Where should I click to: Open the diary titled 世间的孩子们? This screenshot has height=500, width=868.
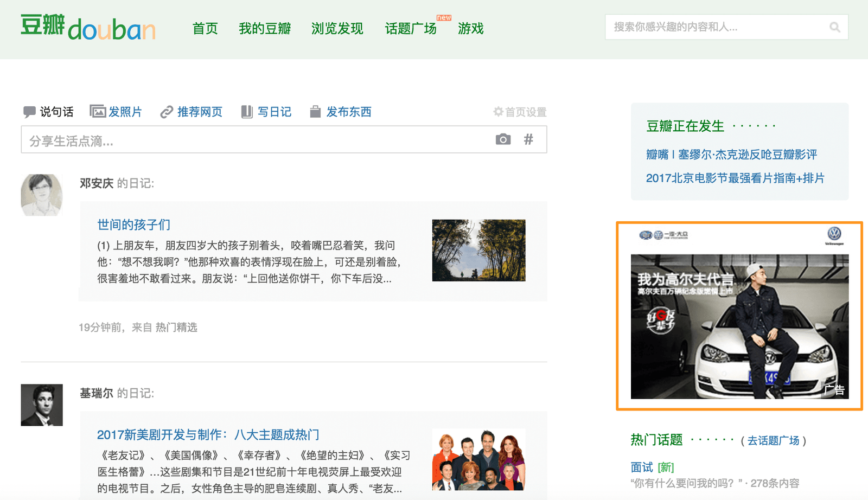(x=133, y=225)
